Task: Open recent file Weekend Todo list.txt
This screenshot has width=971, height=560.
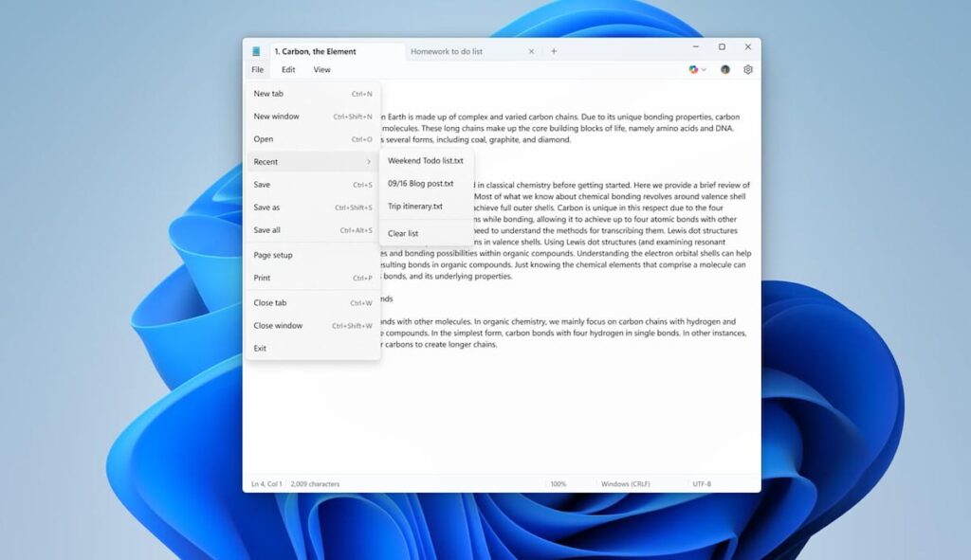Action: 426,161
